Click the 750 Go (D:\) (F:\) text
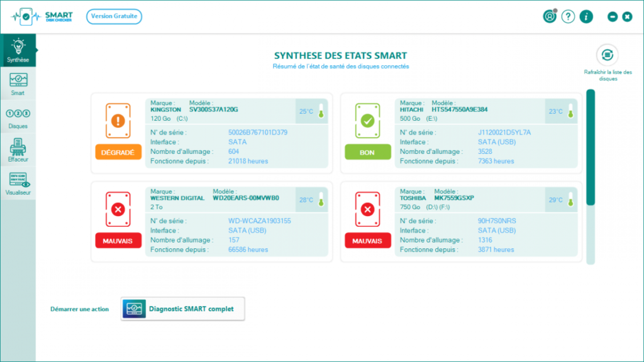The image size is (644, 362). 425,207
